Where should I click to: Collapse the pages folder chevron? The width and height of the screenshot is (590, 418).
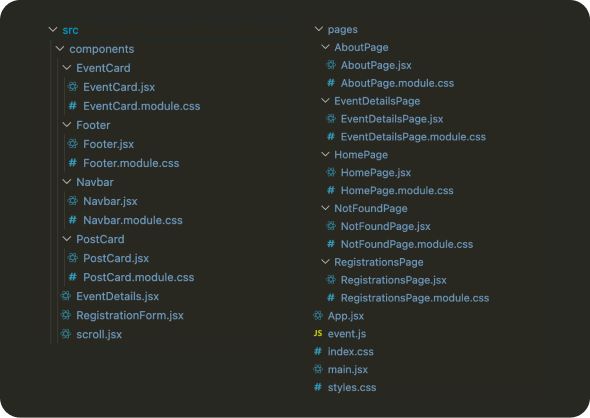pos(319,29)
